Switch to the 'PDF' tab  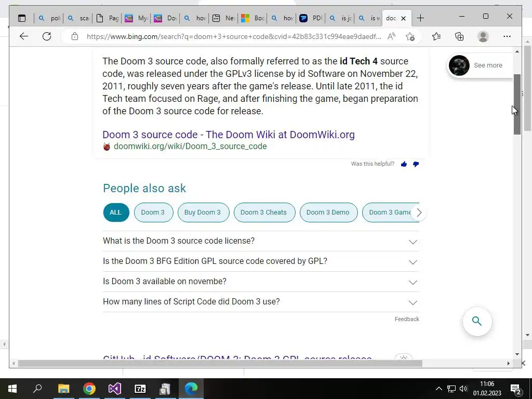pyautogui.click(x=311, y=18)
